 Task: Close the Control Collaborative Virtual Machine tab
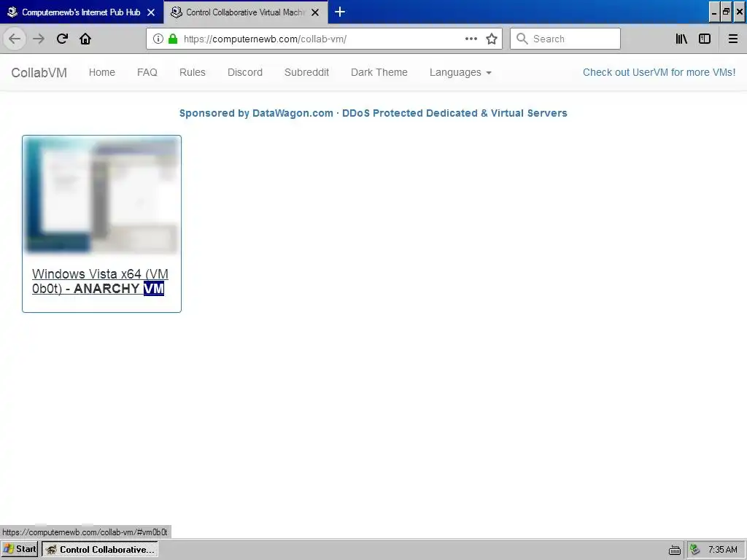315,12
